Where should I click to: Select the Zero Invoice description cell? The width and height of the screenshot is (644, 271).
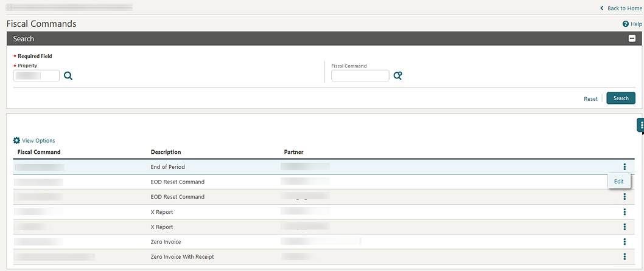click(x=166, y=242)
